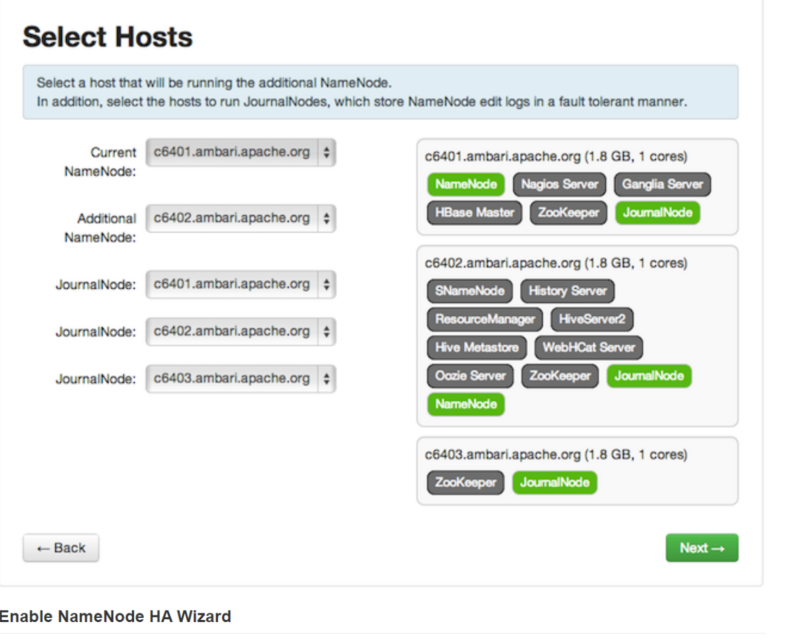Click the Oozie Server component badge
This screenshot has width=803, height=641.
471,376
